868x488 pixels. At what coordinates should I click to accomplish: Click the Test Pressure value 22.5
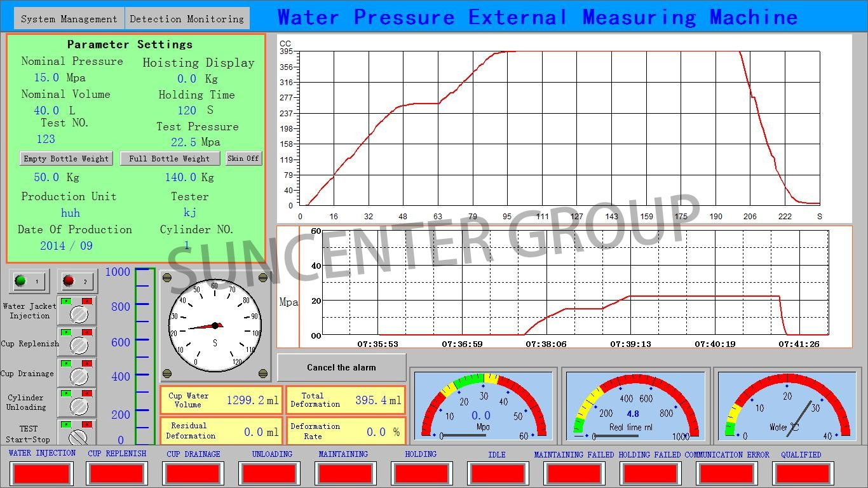[184, 142]
